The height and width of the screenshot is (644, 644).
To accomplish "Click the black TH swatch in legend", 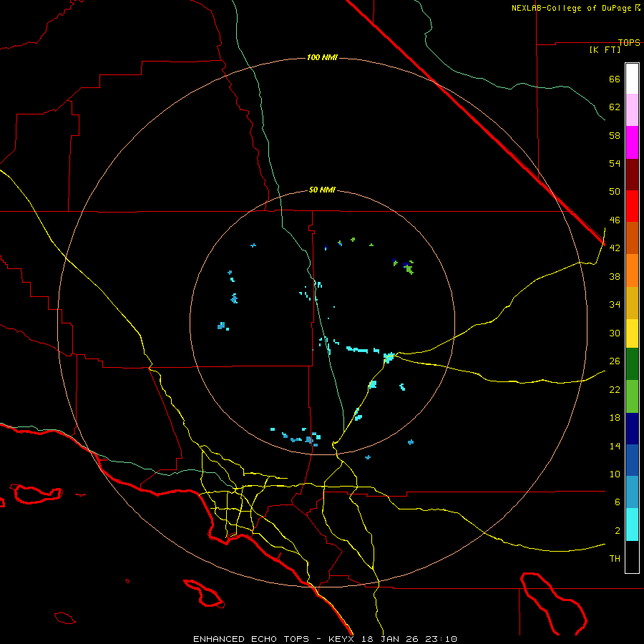I will [632, 557].
